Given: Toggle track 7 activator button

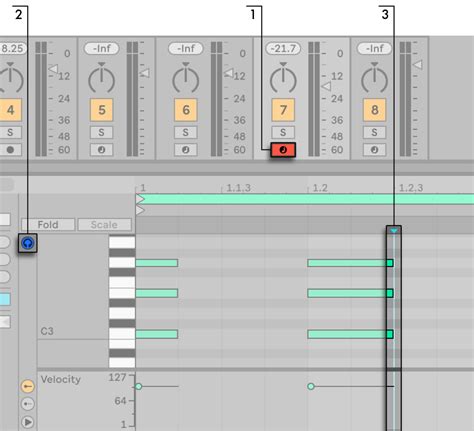Looking at the screenshot, I should [283, 110].
